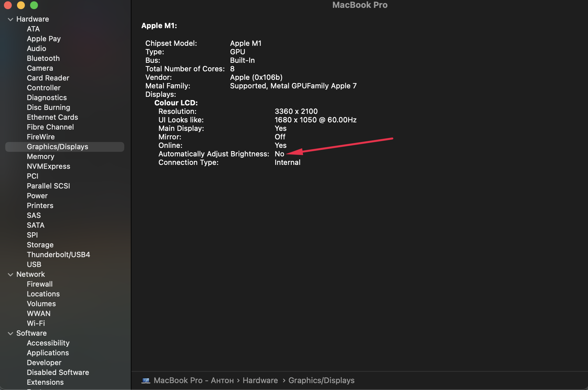Select Developer in the sidebar

tap(44, 363)
